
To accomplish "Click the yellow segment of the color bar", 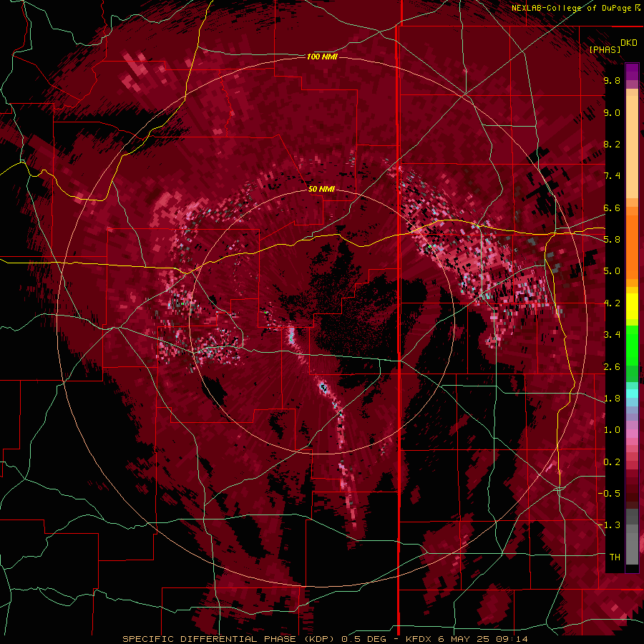I will click(x=632, y=306).
